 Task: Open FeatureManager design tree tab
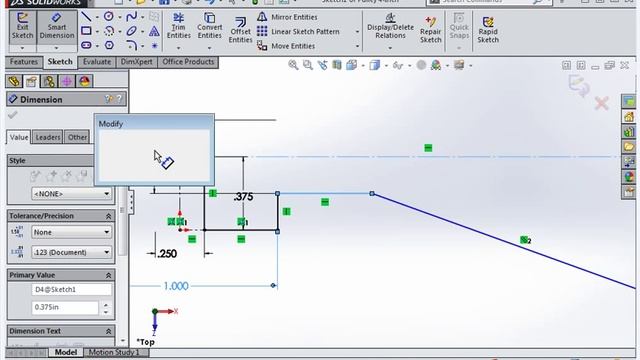[14, 81]
